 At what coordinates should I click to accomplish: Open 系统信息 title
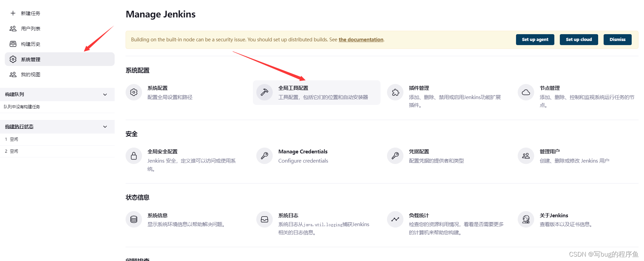157,216
